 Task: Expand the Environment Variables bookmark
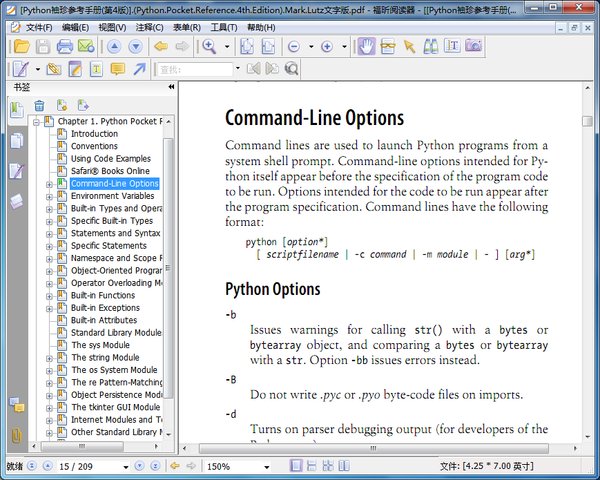pyautogui.click(x=49, y=197)
